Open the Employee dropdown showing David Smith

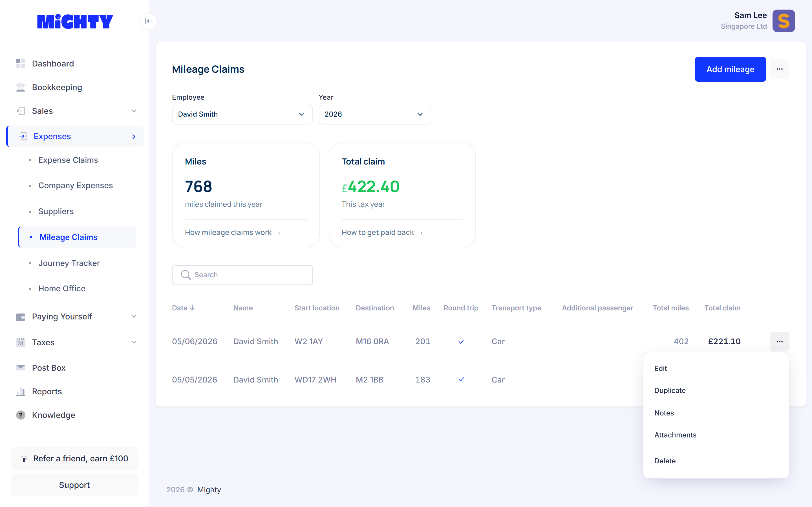click(242, 114)
